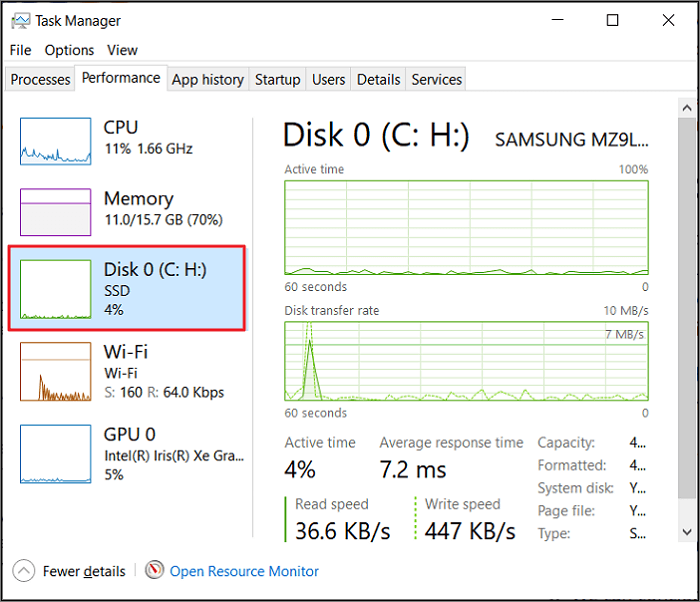700x602 pixels.
Task: Click the Open Resource Monitor link
Action: tap(244, 571)
